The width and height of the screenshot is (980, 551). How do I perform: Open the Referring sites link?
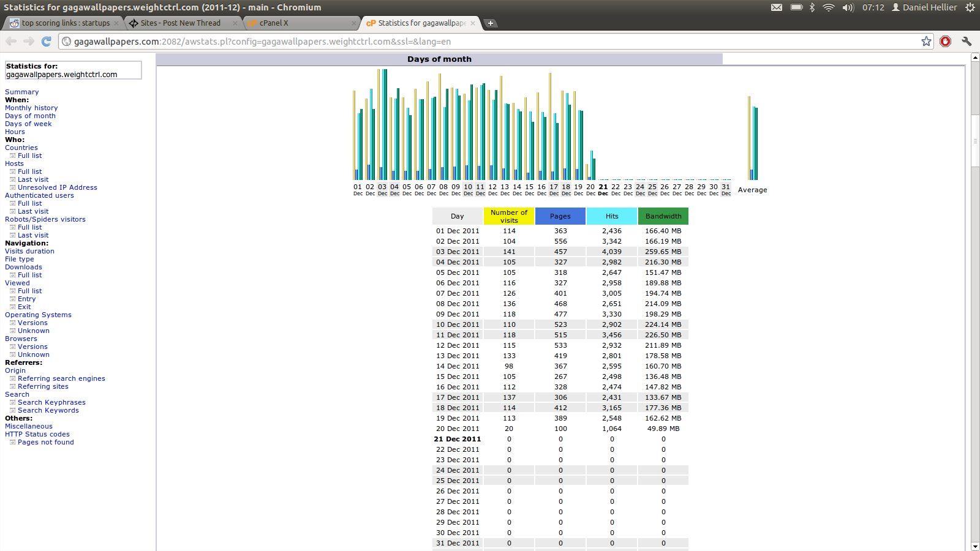coord(43,386)
